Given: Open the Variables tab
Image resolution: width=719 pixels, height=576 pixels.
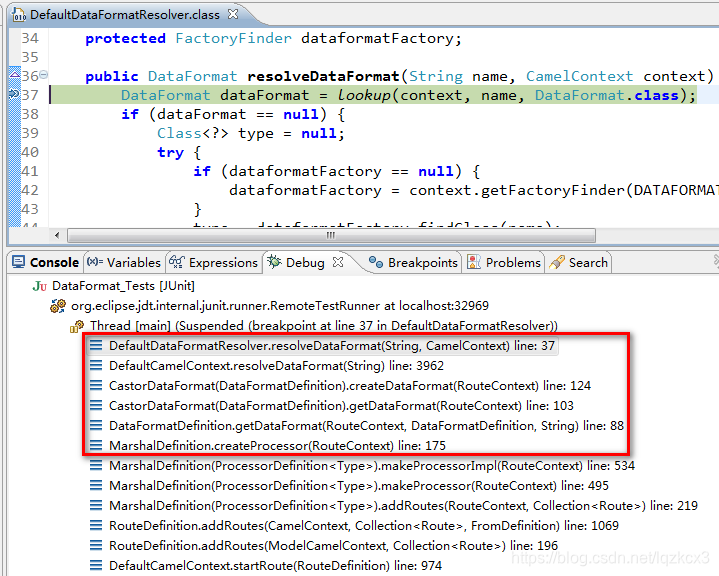Looking at the screenshot, I should [124, 262].
